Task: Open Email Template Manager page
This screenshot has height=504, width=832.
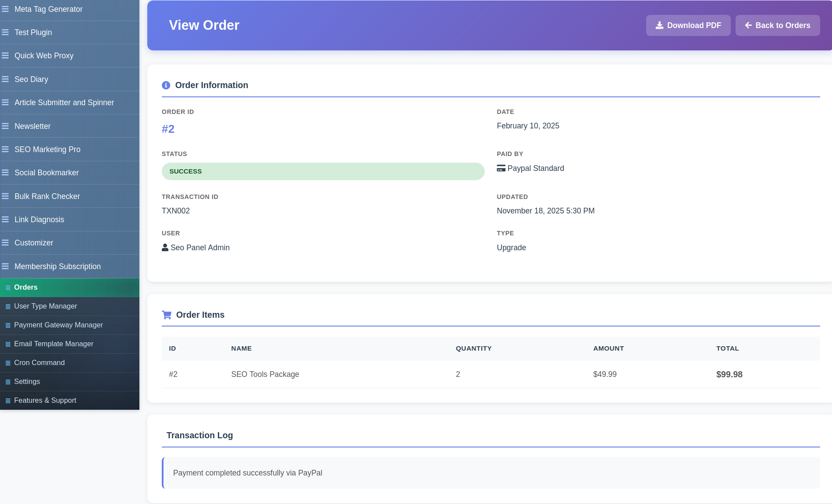Action: click(x=53, y=344)
